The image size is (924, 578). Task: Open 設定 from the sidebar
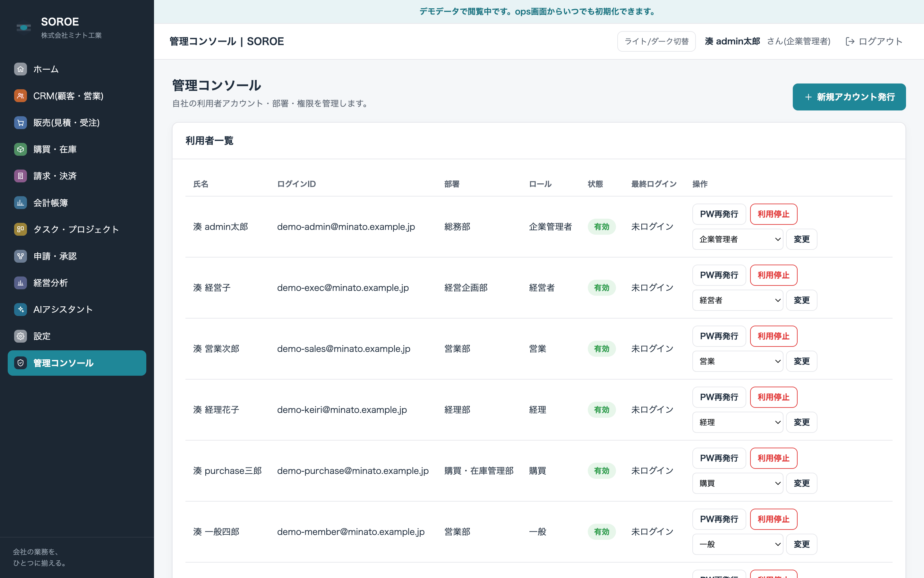[77, 336]
